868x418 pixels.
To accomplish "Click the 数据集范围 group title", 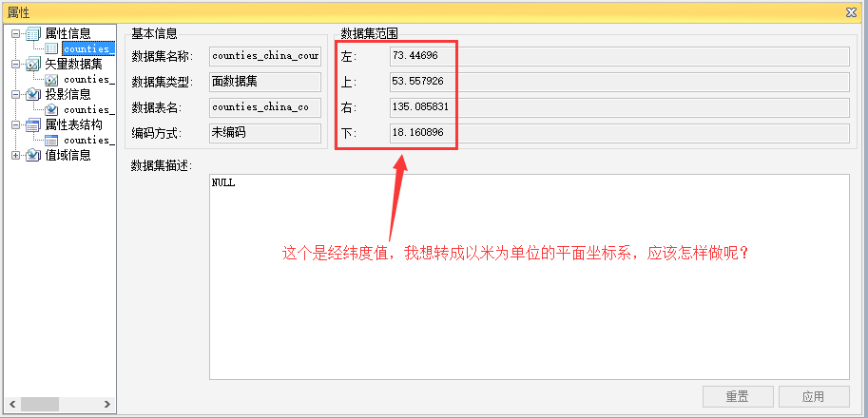I will click(369, 33).
